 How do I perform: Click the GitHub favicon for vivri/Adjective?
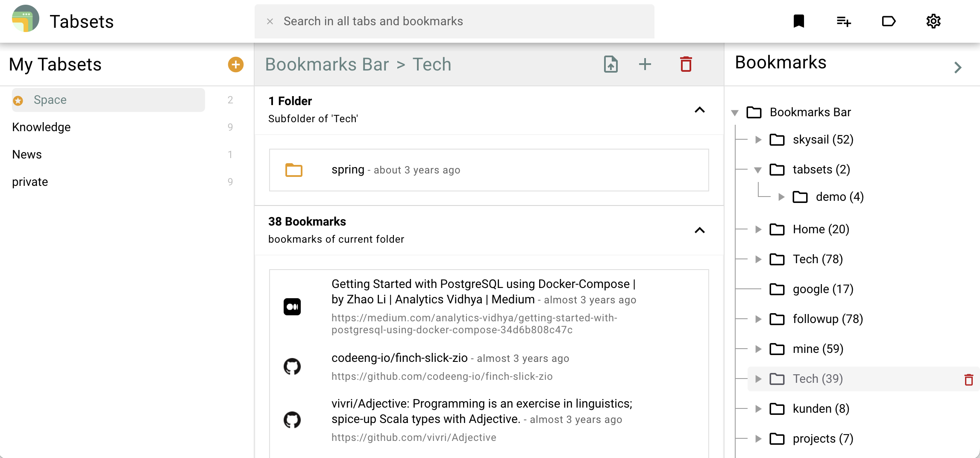[x=292, y=420]
